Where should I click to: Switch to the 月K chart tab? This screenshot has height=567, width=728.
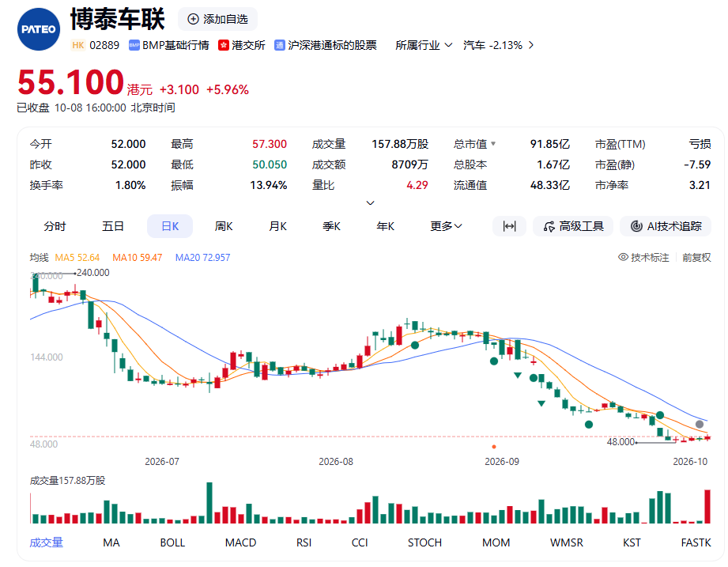tap(277, 226)
